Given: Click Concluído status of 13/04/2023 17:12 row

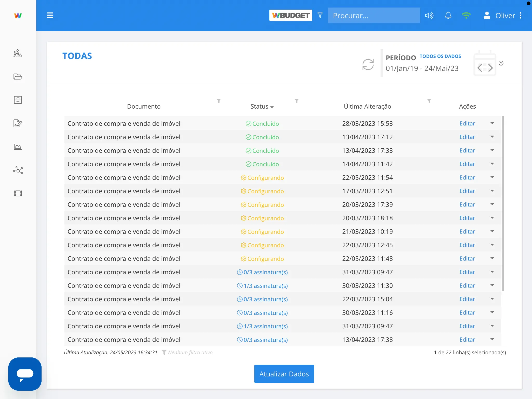Looking at the screenshot, I should [x=262, y=137].
